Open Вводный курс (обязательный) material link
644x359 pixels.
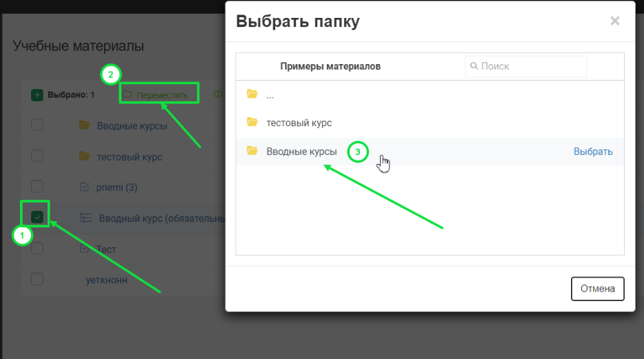[x=162, y=218]
